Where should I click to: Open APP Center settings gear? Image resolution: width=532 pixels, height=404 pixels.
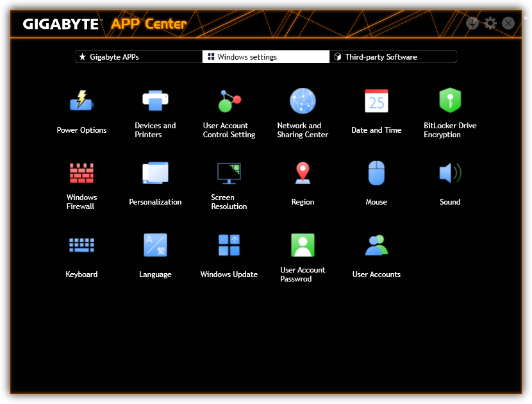(x=490, y=24)
